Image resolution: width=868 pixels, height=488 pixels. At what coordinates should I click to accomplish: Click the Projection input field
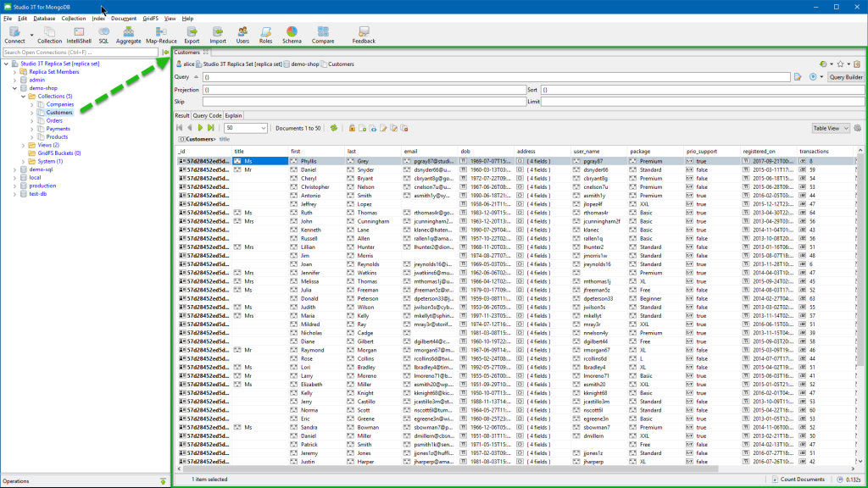pyautogui.click(x=364, y=90)
